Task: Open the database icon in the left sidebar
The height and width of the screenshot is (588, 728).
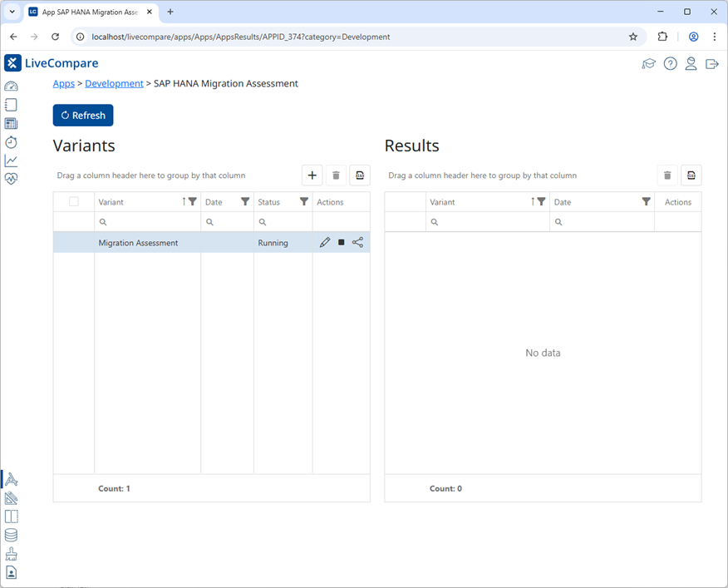Action: [x=11, y=536]
